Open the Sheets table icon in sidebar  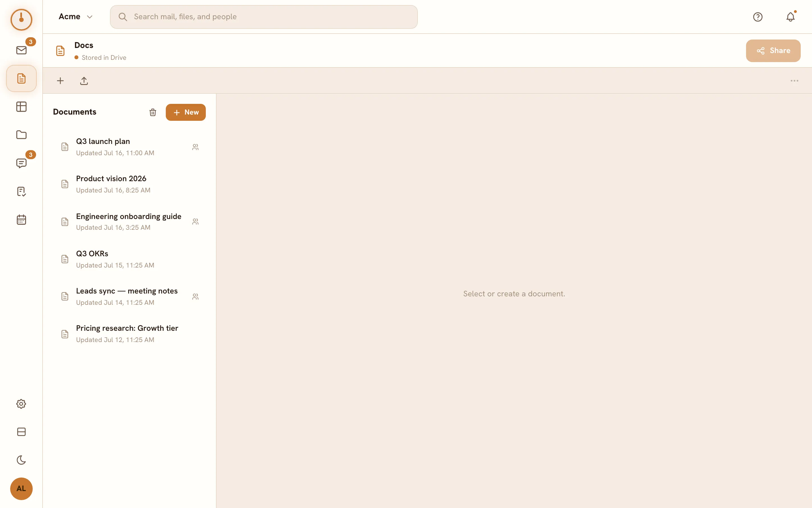(x=21, y=107)
